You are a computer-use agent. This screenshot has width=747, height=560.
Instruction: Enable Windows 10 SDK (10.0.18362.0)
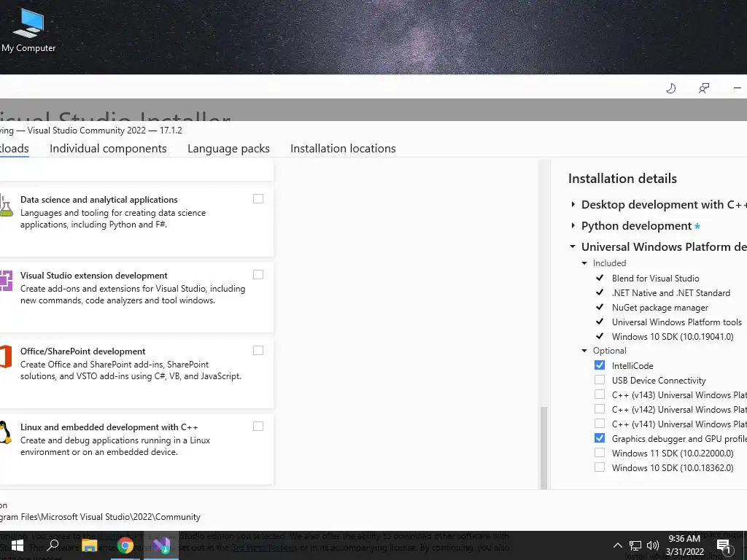[600, 467]
